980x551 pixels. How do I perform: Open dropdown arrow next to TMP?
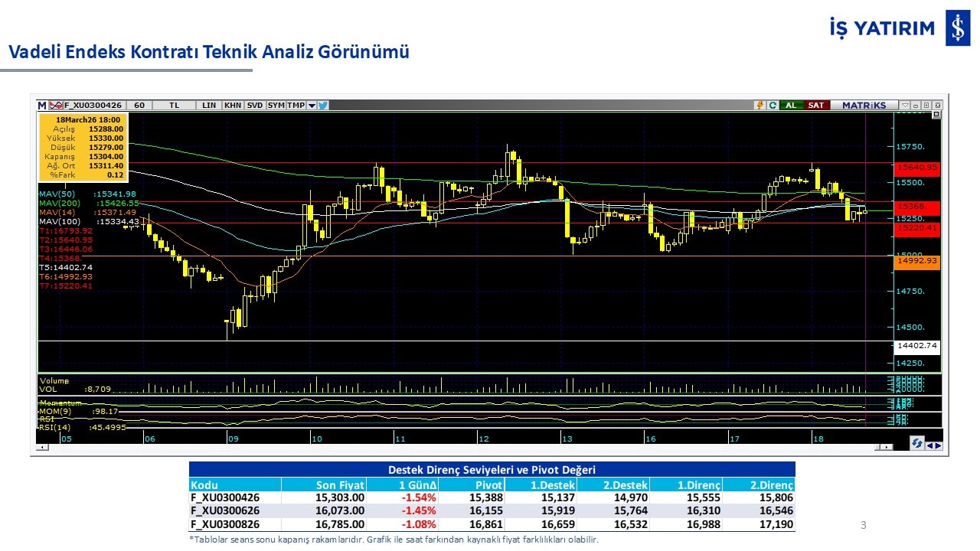pos(312,106)
